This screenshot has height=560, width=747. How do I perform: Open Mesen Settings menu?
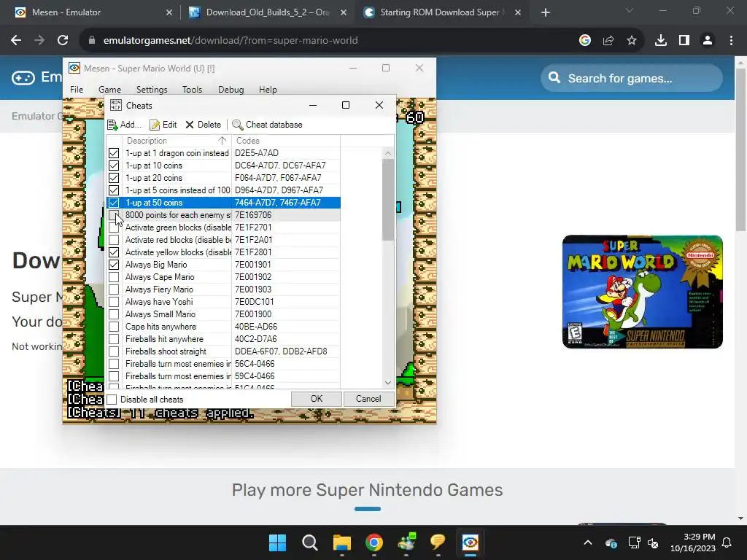(x=152, y=90)
